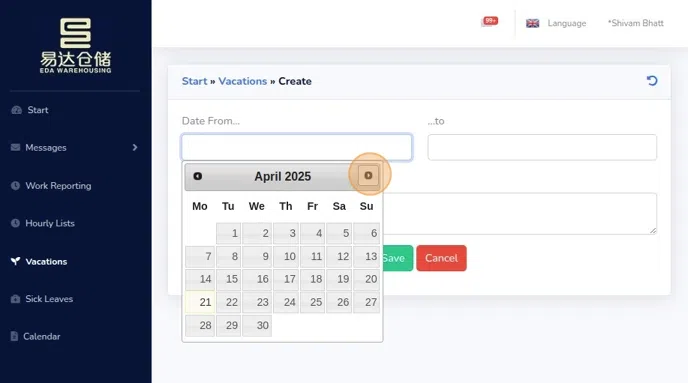
Task: Open the Language dropdown
Action: click(566, 23)
